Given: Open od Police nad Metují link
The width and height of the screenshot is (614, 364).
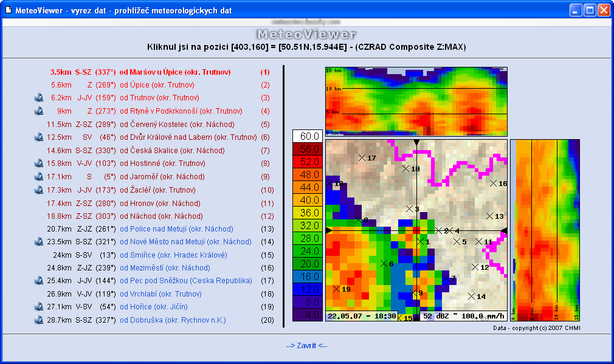Looking at the screenshot, I should tap(176, 229).
